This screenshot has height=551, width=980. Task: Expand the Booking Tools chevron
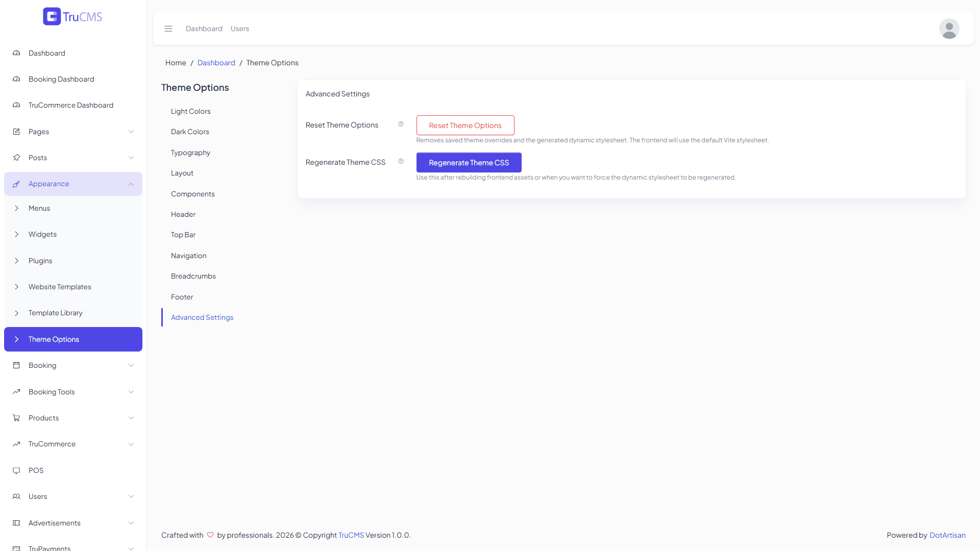(x=131, y=392)
